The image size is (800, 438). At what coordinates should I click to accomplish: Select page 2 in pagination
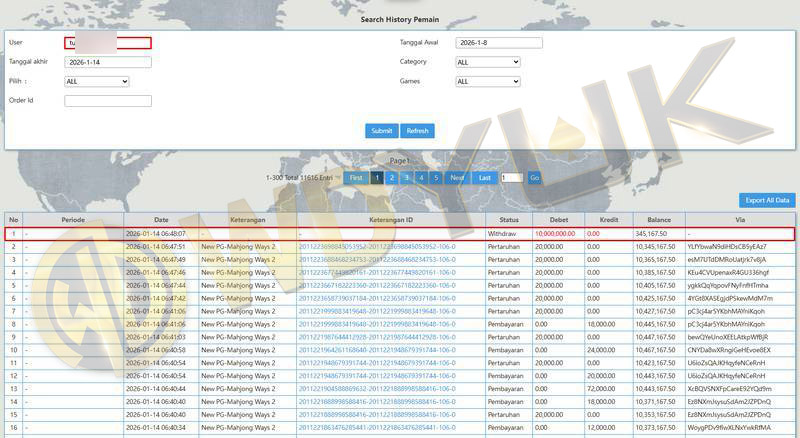(x=392, y=178)
